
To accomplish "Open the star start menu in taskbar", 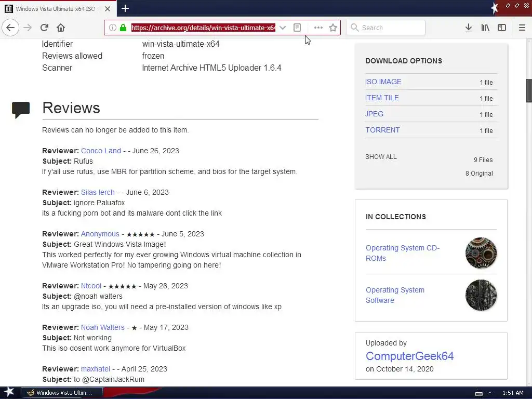I will pos(9,392).
